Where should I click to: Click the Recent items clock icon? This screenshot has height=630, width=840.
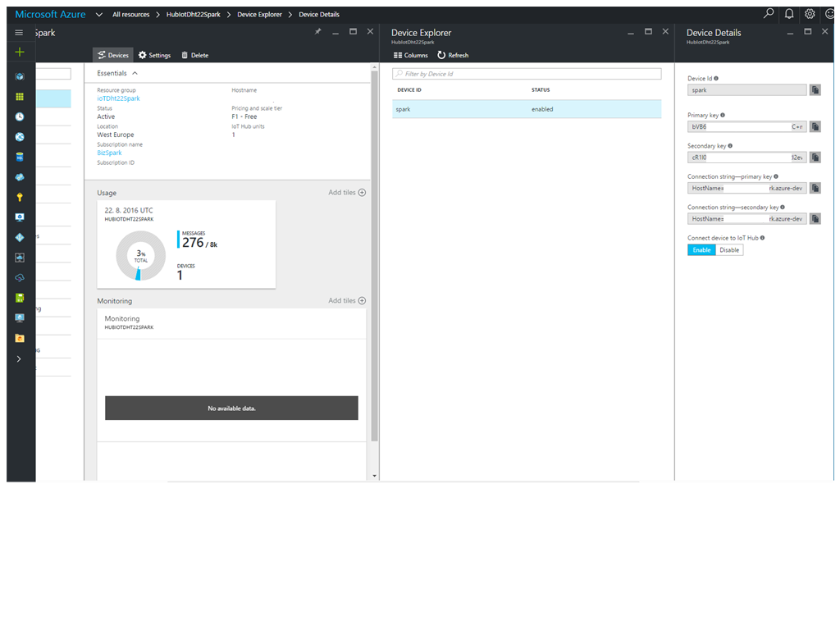coord(19,116)
